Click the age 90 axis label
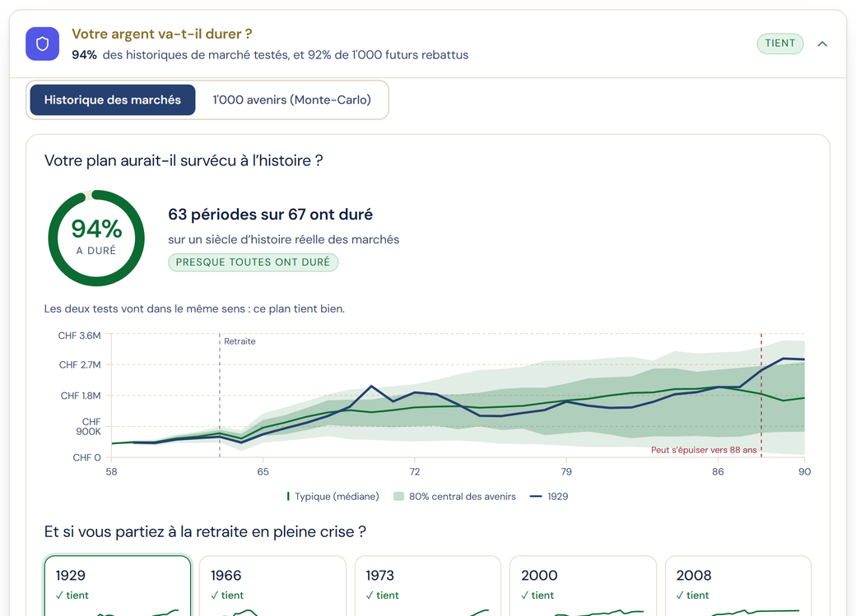The image size is (856, 616). [805, 471]
